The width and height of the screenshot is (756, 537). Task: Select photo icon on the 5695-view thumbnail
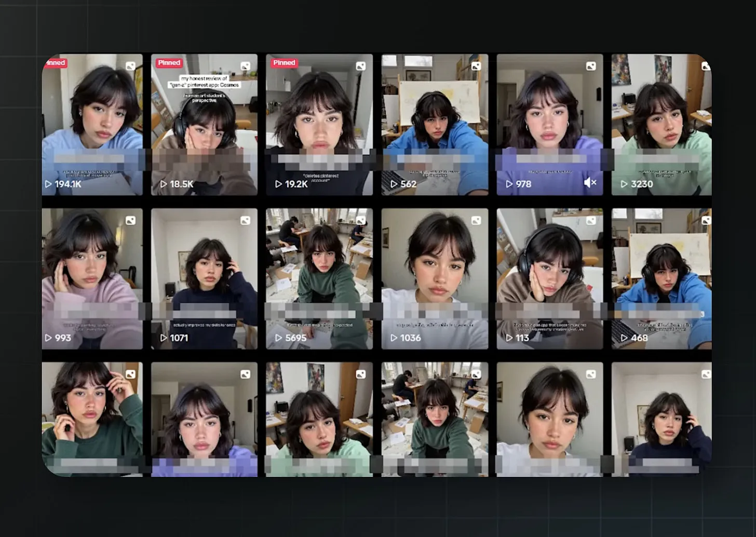(360, 221)
